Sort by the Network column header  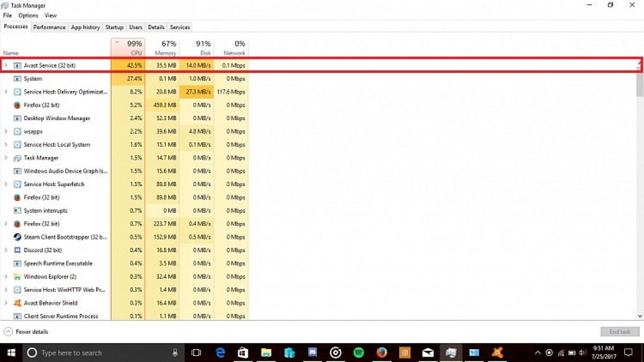pos(231,48)
